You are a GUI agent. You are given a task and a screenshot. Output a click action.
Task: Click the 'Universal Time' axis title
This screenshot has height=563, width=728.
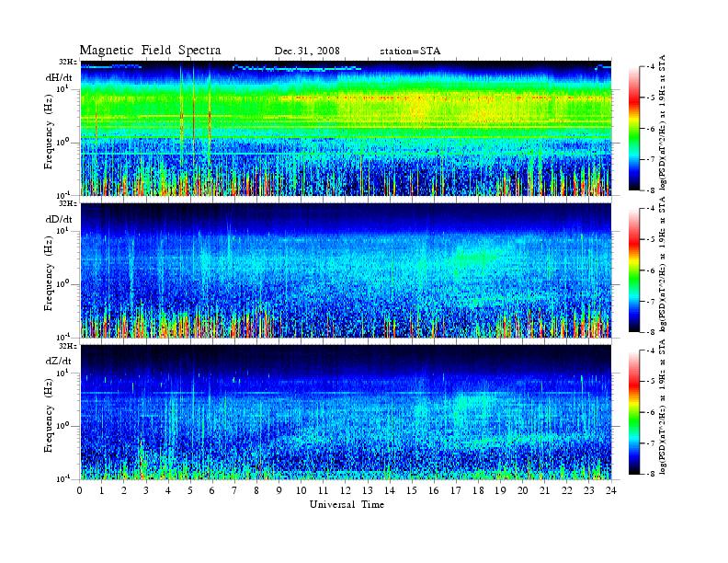pos(347,504)
